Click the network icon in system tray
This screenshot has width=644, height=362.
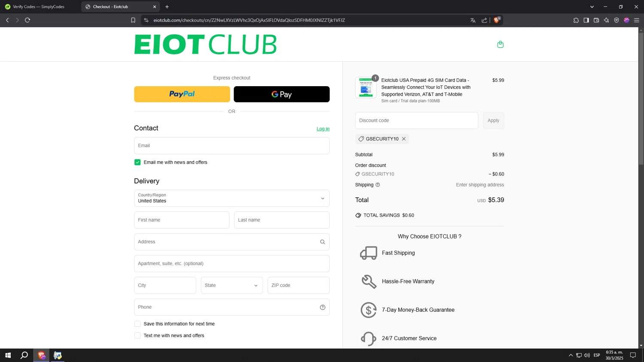(x=579, y=355)
